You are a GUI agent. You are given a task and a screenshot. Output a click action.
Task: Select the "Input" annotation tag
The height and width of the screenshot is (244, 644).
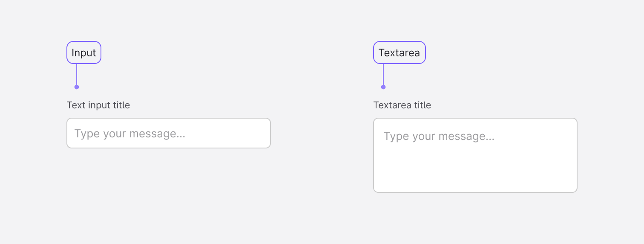(x=84, y=52)
